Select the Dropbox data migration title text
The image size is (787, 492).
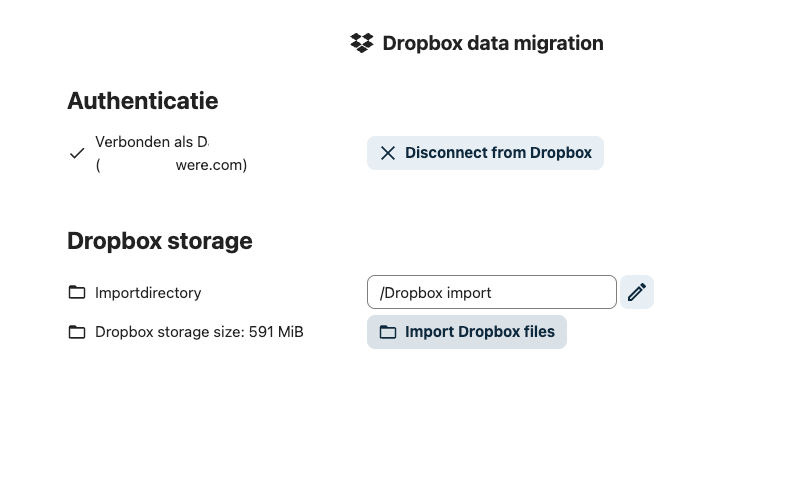(492, 43)
